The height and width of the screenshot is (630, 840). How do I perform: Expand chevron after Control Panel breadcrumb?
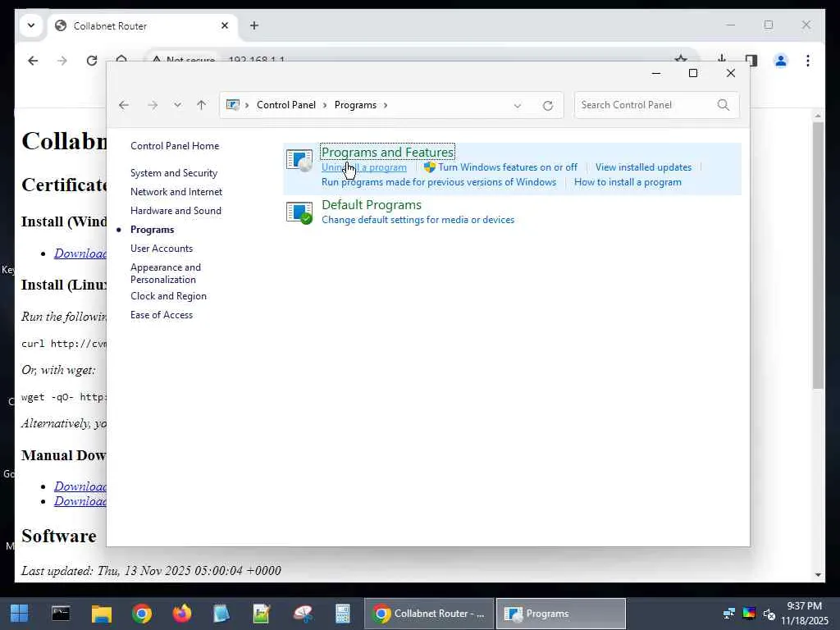[325, 105]
